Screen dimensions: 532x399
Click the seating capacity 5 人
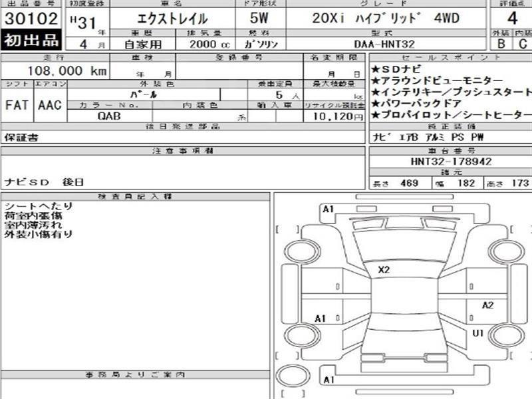tap(287, 95)
